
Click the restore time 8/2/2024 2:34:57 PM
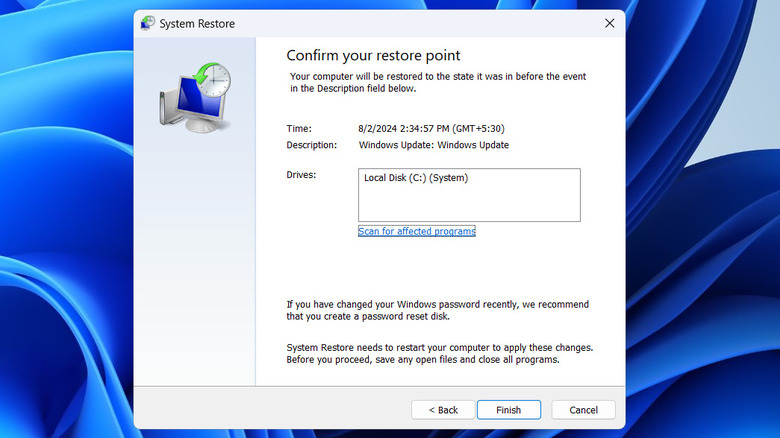pos(431,128)
